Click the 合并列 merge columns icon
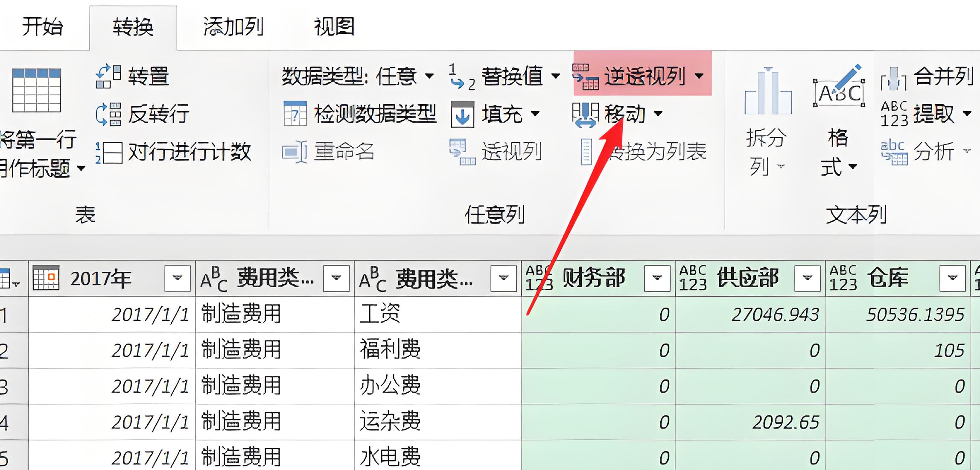 tap(893, 78)
